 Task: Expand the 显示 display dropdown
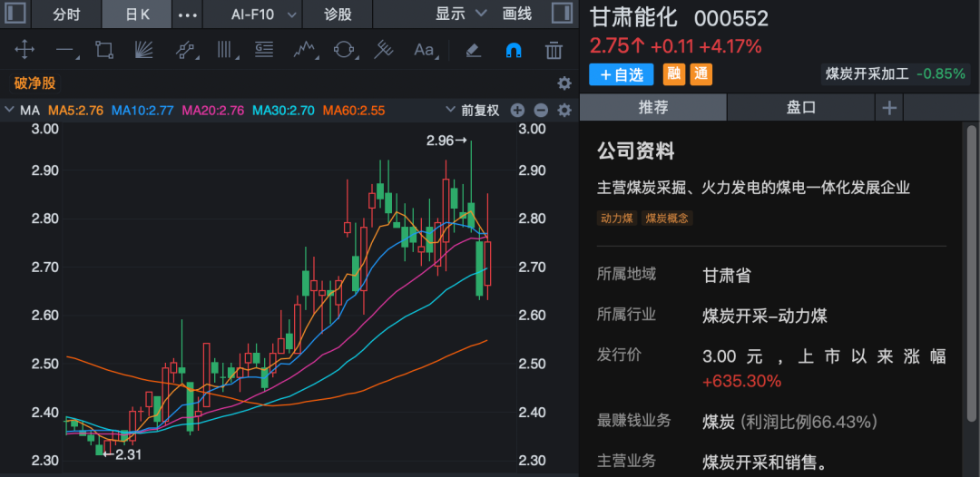(458, 15)
